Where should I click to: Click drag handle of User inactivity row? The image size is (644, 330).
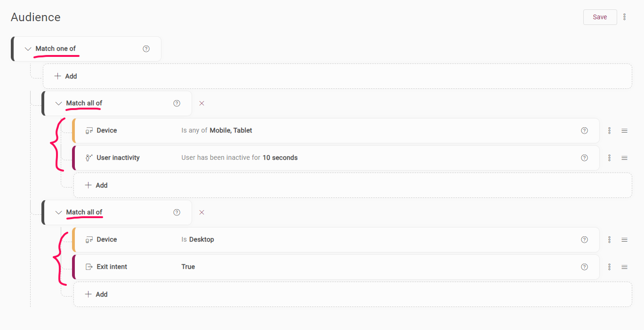tap(624, 158)
